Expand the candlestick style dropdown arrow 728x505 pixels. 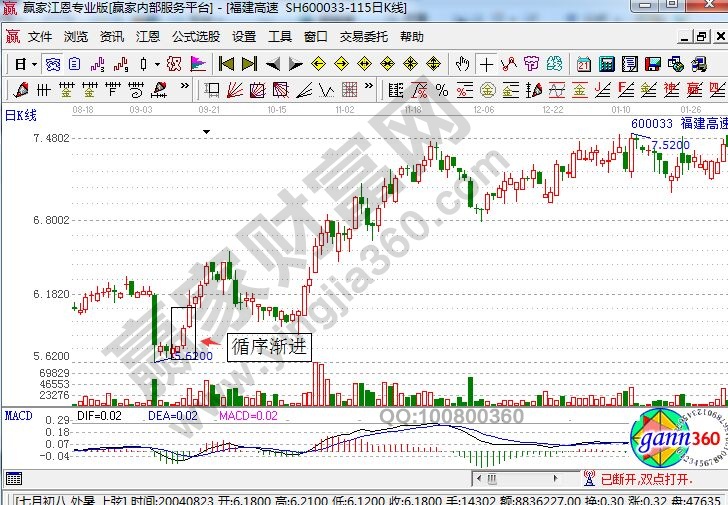[x=156, y=64]
